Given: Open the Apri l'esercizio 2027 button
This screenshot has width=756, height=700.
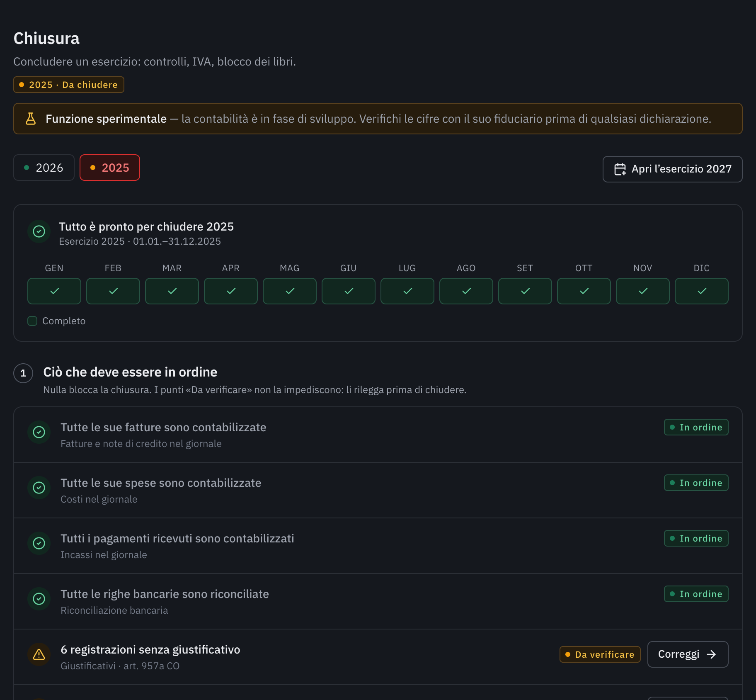Looking at the screenshot, I should click(x=672, y=169).
